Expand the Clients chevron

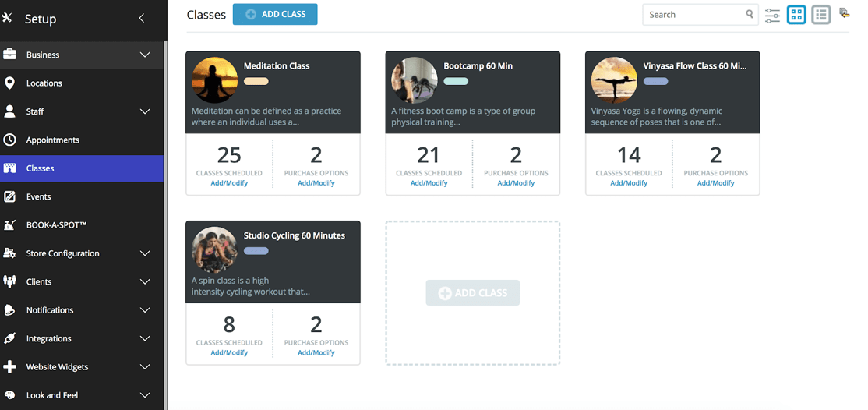tap(145, 281)
